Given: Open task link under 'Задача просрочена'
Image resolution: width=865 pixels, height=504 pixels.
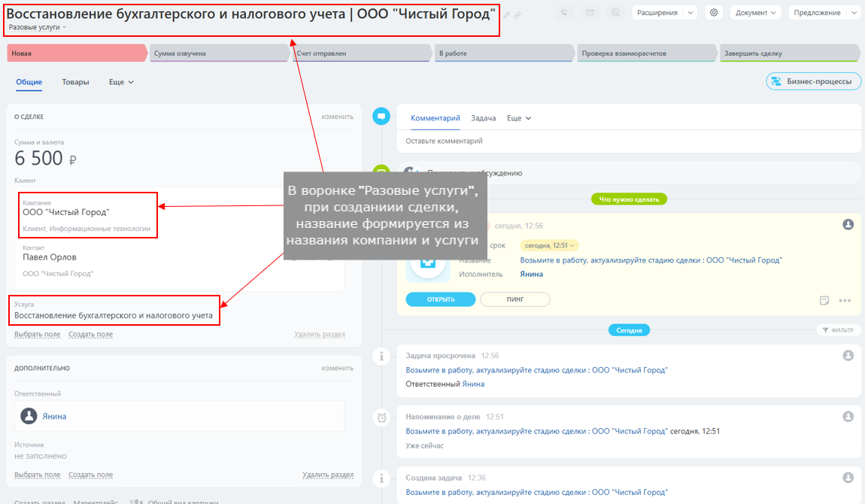Looking at the screenshot, I should [x=536, y=370].
